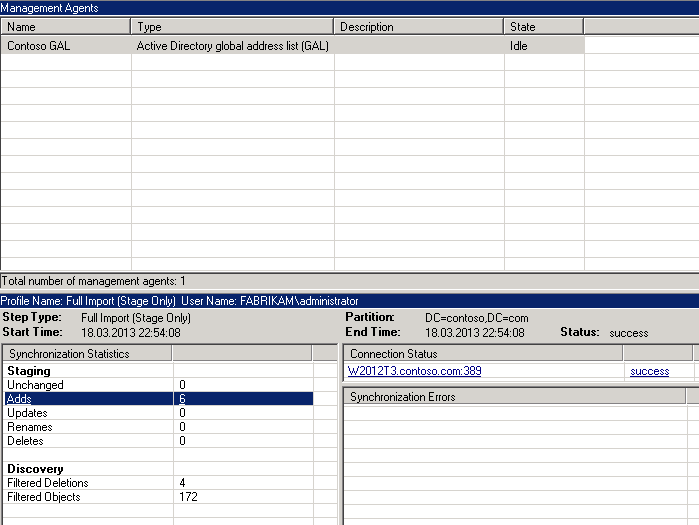
Task: Select the Deletes statistics row
Action: click(x=159, y=441)
